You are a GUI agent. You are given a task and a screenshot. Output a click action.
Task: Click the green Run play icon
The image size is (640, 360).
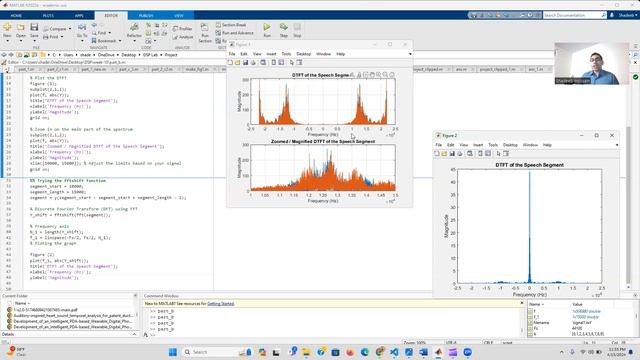click(267, 27)
